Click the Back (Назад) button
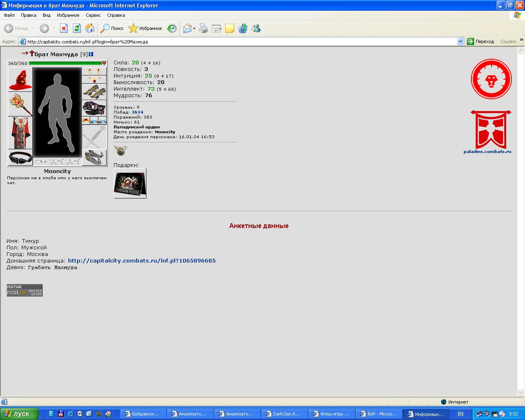Image resolution: width=525 pixels, height=420 pixels. 16,28
